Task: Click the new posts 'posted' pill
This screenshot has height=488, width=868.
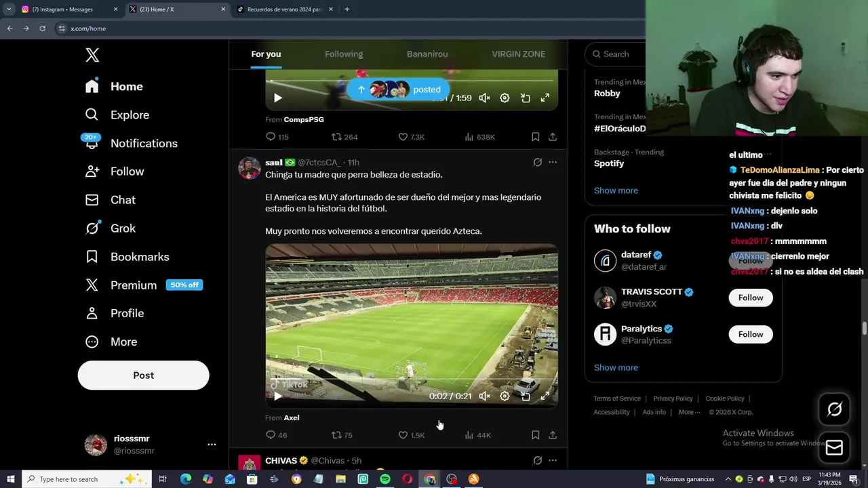Action: [397, 89]
